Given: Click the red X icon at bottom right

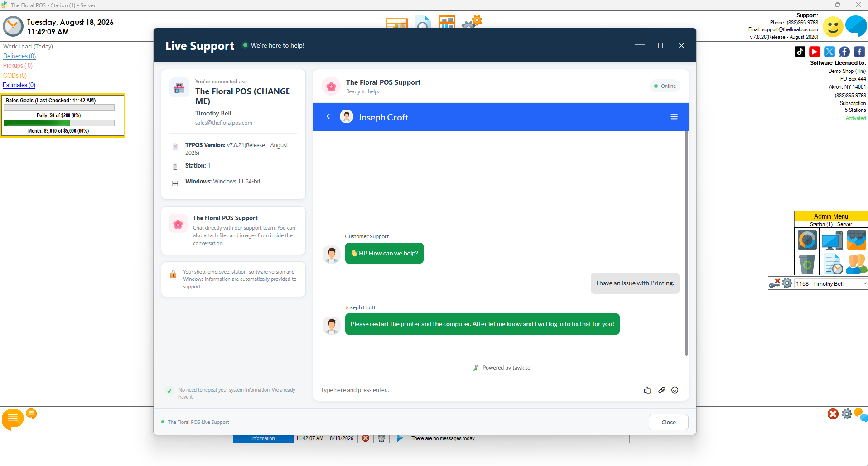Looking at the screenshot, I should click(x=833, y=413).
